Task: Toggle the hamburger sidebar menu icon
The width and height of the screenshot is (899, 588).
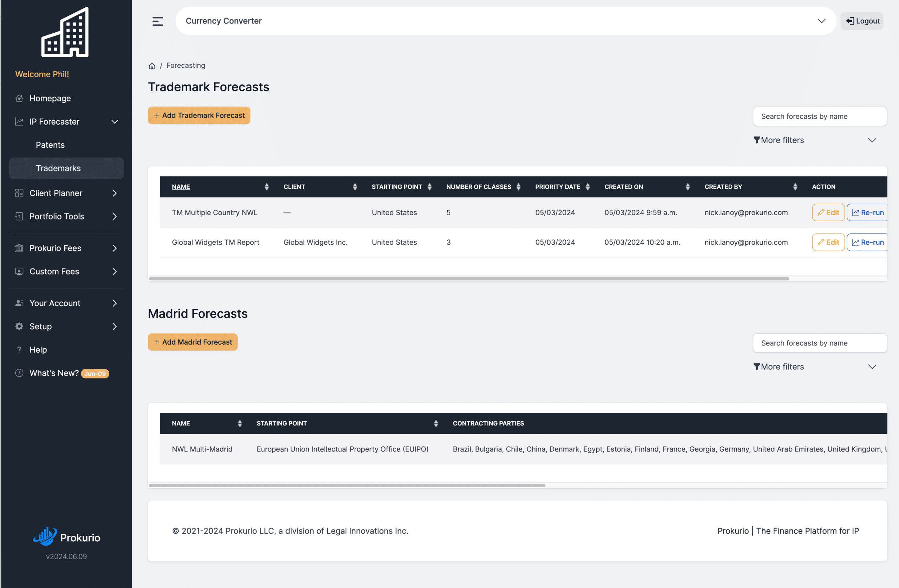Action: click(158, 21)
